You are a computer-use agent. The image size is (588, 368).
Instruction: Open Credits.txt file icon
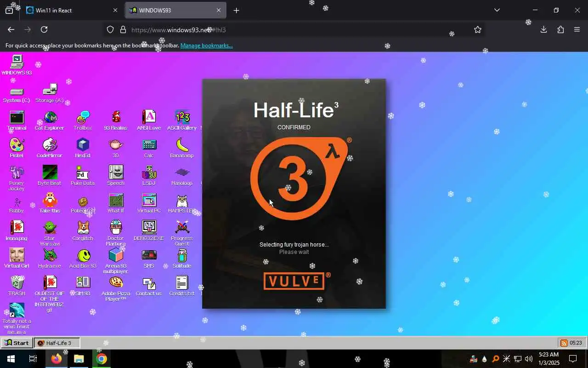pyautogui.click(x=182, y=287)
